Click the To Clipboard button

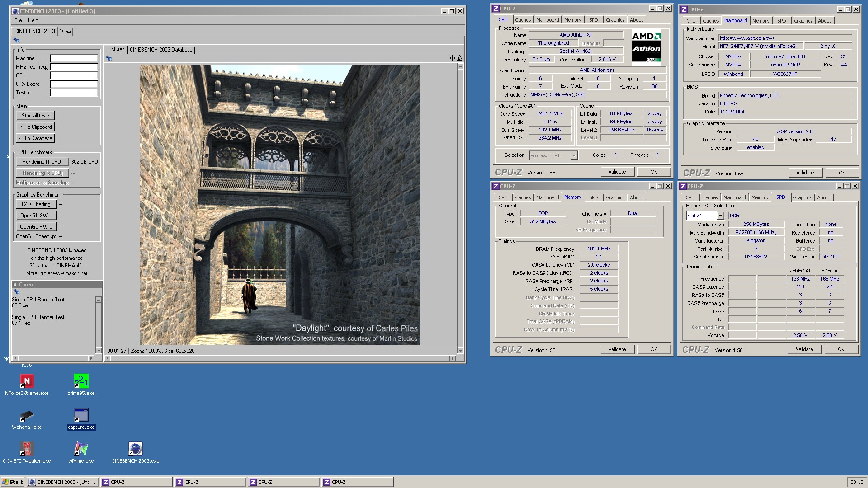[35, 127]
